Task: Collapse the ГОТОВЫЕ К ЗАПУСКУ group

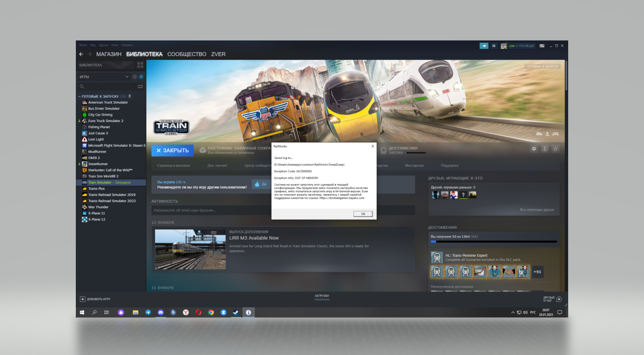Action: pos(79,96)
